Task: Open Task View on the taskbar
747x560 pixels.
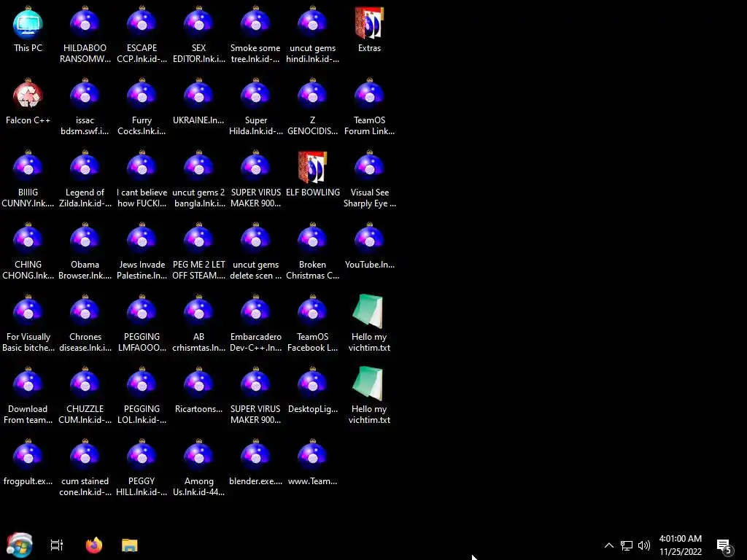Action: 57,545
